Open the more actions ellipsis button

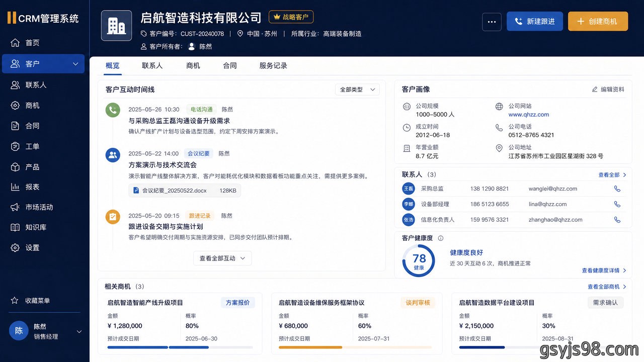pyautogui.click(x=492, y=22)
